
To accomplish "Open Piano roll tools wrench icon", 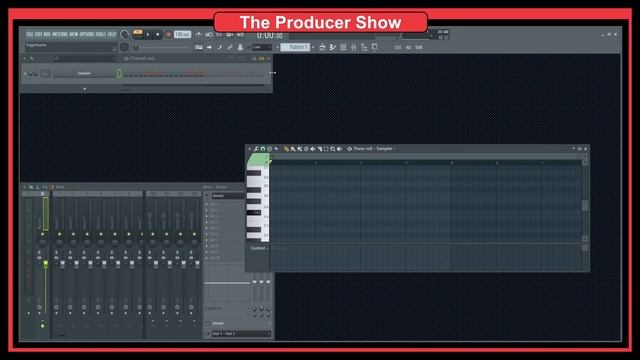I will pos(256,149).
